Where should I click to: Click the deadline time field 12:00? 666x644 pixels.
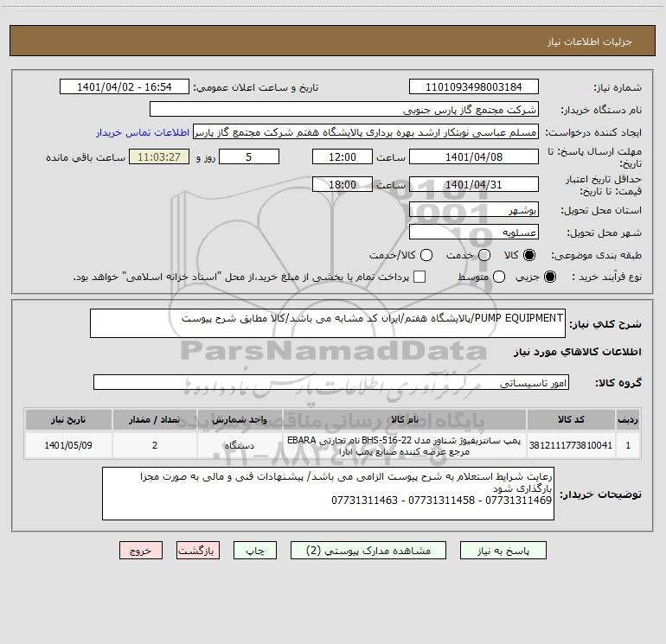coord(343,156)
